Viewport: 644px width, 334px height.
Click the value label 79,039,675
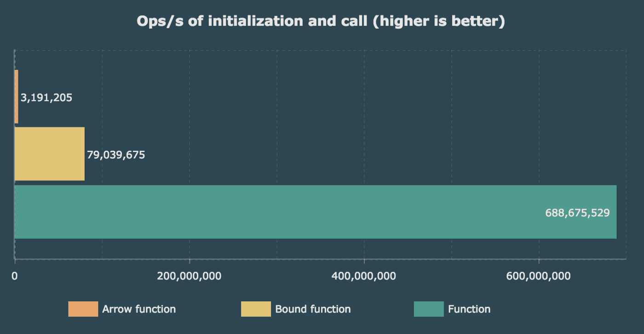tap(116, 155)
